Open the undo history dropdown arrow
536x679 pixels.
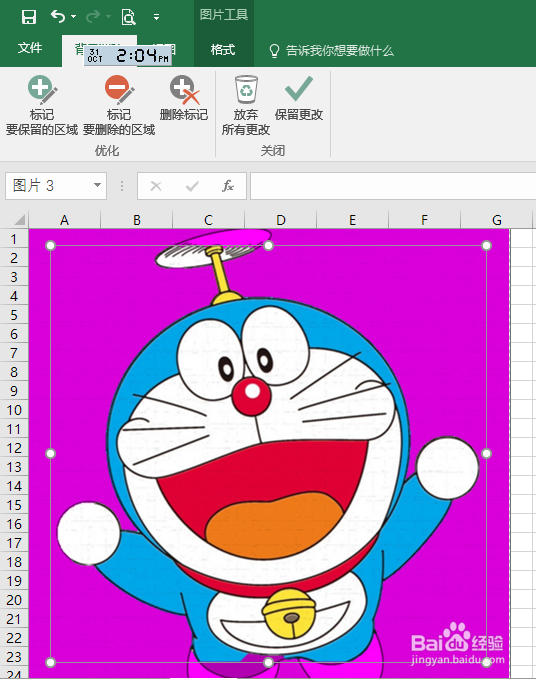74,16
